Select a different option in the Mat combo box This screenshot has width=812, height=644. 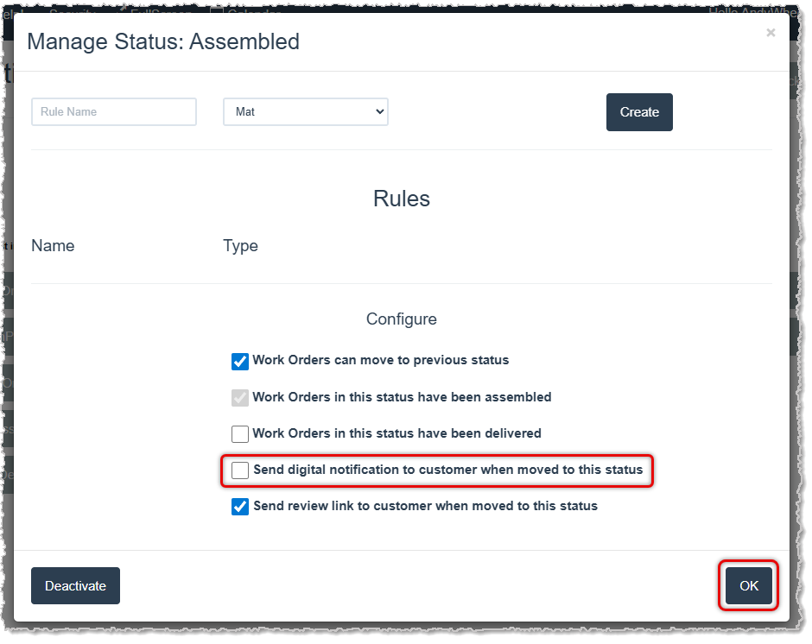tap(305, 111)
